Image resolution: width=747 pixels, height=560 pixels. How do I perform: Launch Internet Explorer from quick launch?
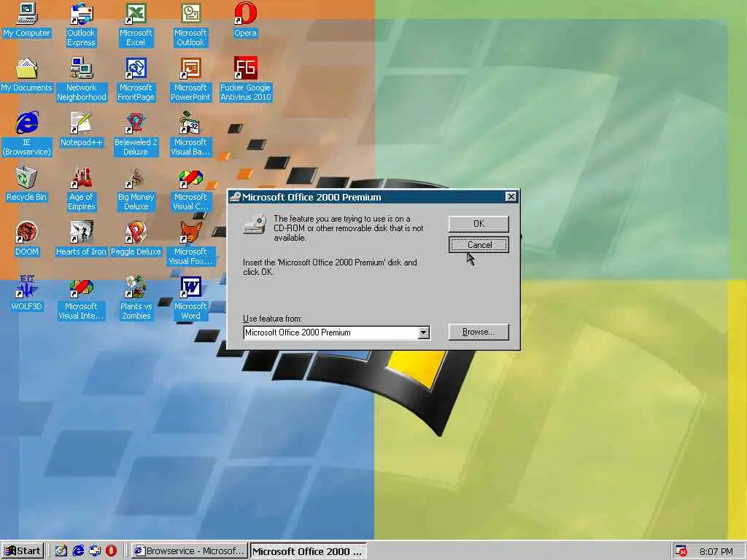[x=77, y=551]
